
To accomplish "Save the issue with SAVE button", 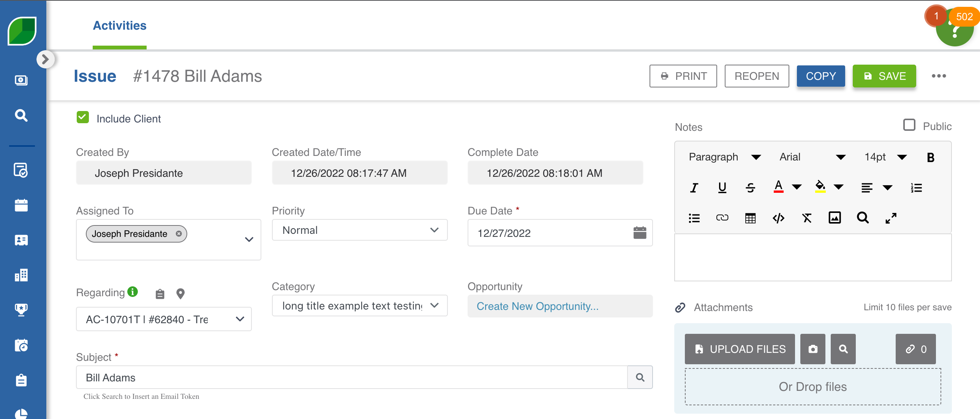I will tap(884, 76).
